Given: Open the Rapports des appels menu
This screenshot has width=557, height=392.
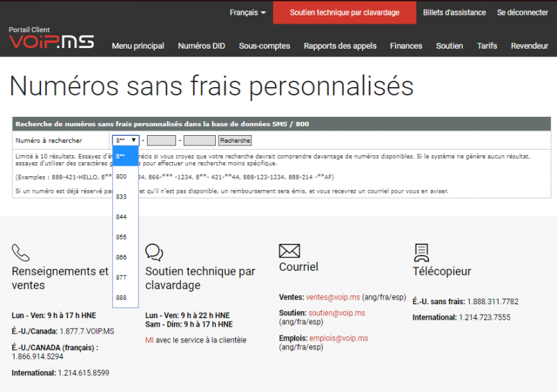Looking at the screenshot, I should 340,46.
